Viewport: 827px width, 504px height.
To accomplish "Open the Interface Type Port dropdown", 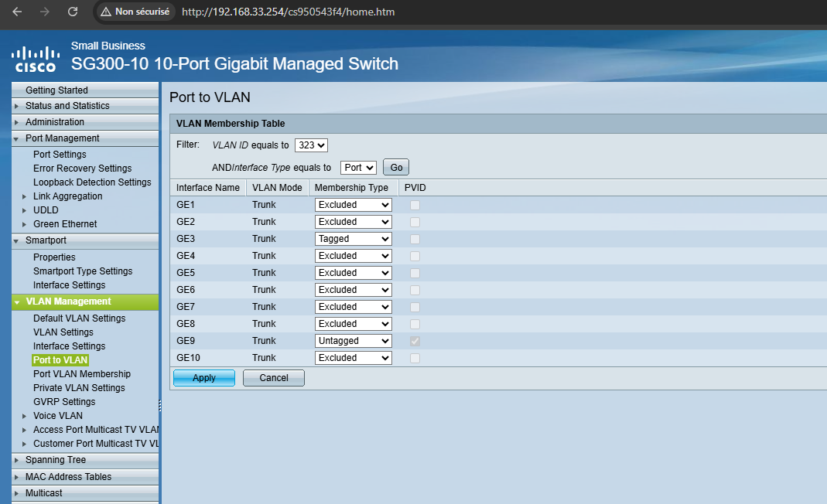I will coord(358,168).
